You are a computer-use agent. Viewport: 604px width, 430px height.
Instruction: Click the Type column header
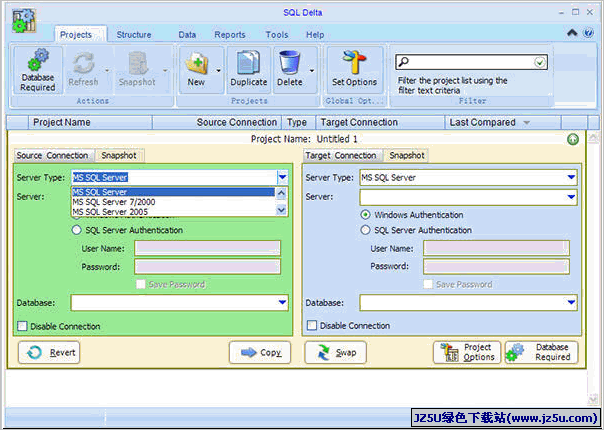click(297, 123)
